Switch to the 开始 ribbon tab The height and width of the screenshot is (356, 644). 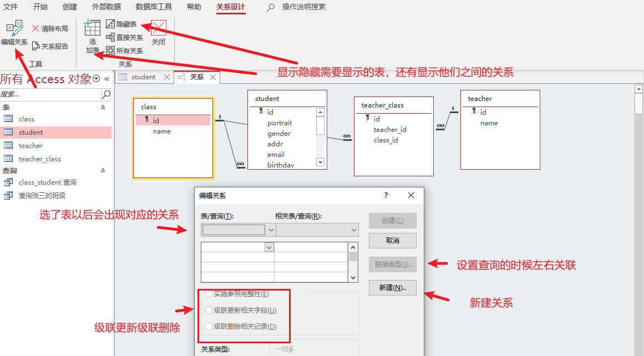[40, 7]
